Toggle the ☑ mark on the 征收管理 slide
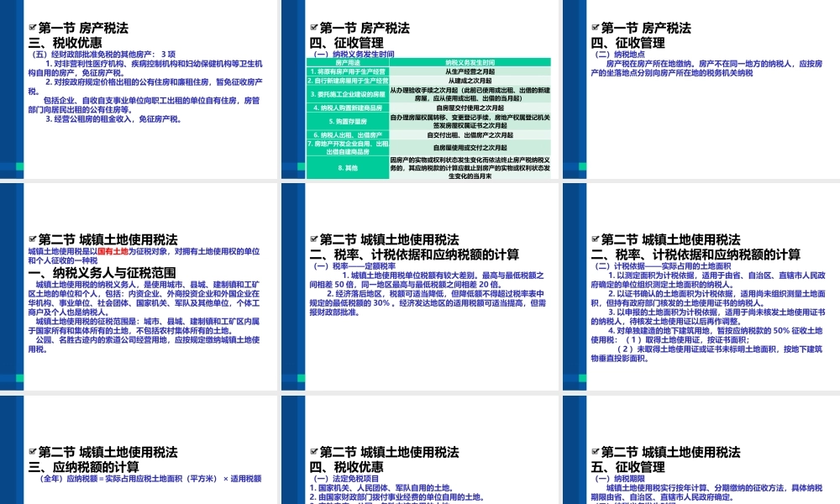This screenshot has height=504, width=840. 312,27
